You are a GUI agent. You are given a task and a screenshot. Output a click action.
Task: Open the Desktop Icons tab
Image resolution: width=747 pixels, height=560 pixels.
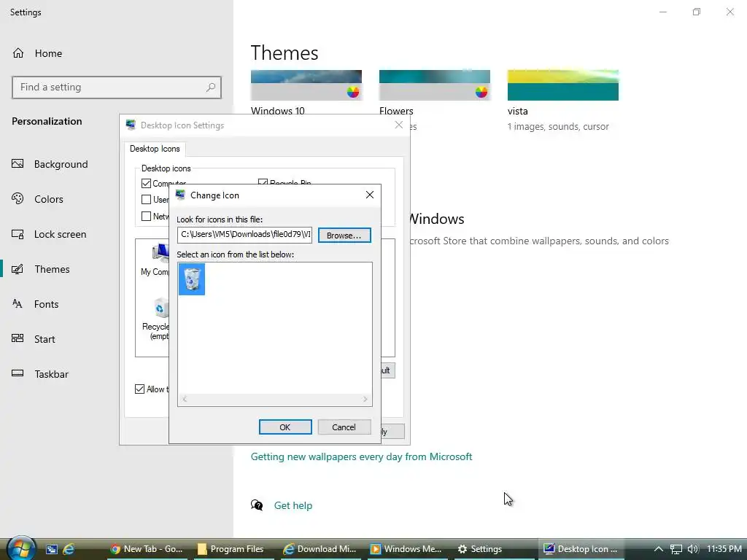(155, 149)
